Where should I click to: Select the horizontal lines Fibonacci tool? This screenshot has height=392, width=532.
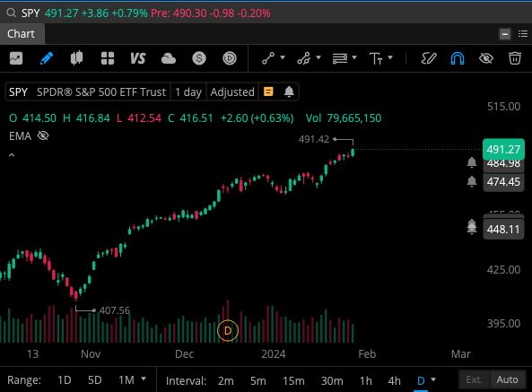340,58
